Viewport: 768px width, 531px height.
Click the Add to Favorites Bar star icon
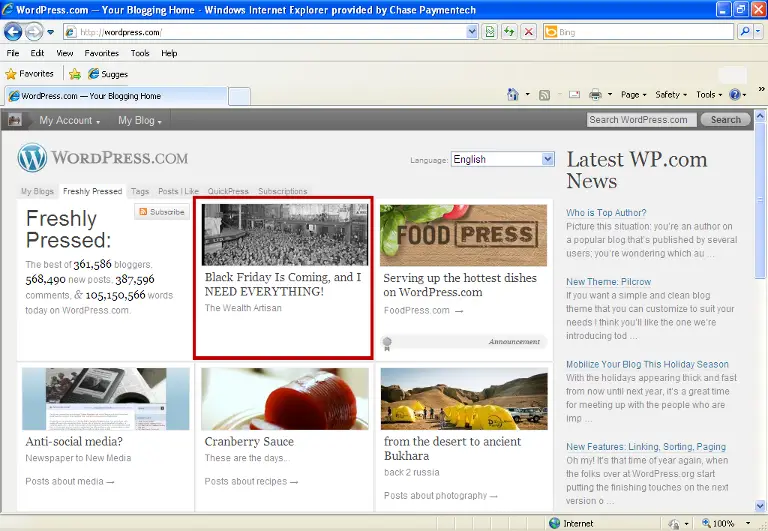(75, 74)
